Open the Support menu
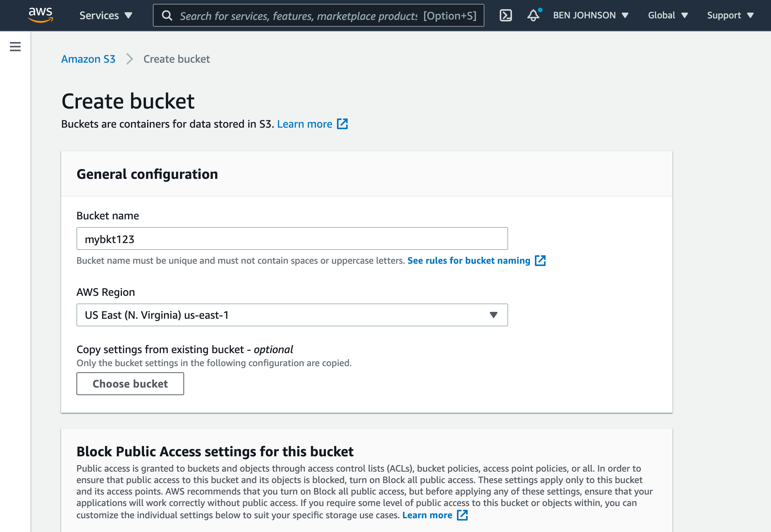Image resolution: width=771 pixels, height=532 pixels. (x=730, y=15)
